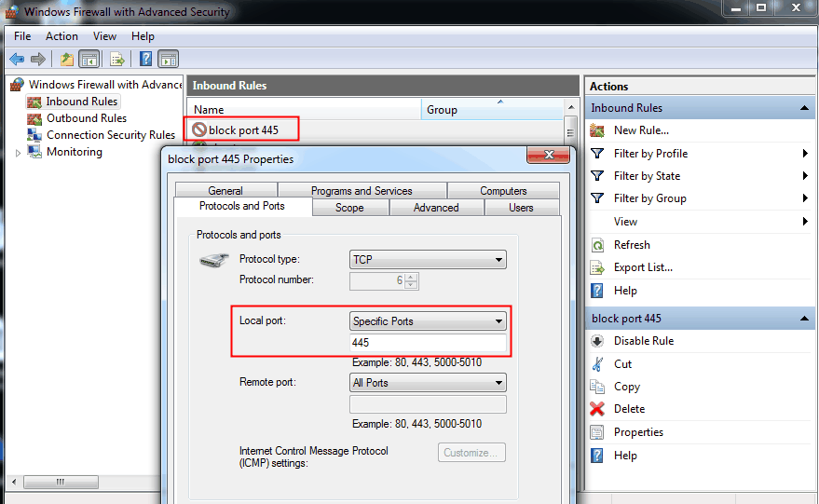Click the Forward arrow toolbar icon

click(x=38, y=59)
